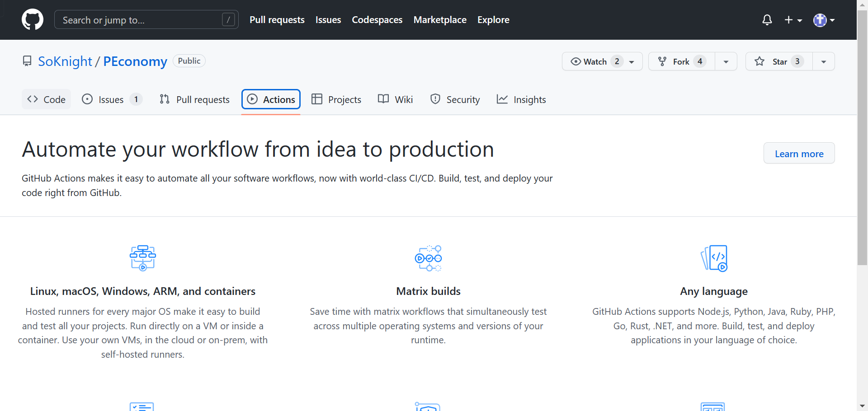
Task: Click the 'Automate your workflow from idea to production' heading
Action: (x=258, y=149)
